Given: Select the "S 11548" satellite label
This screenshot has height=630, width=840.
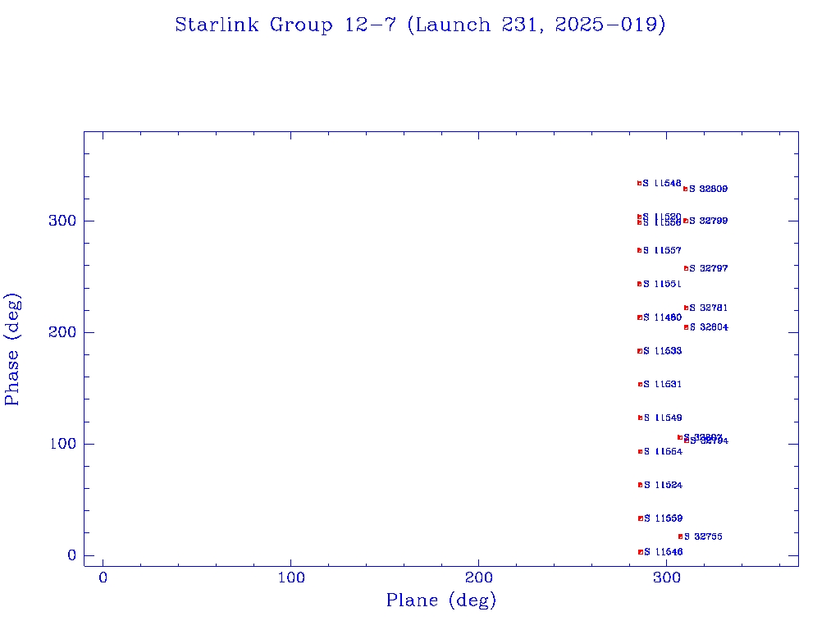Looking at the screenshot, I should click(x=662, y=183).
